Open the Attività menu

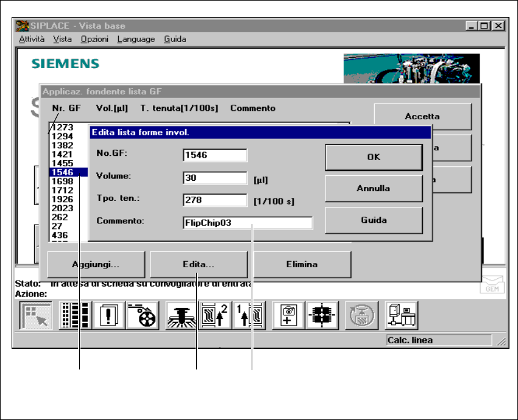pyautogui.click(x=32, y=39)
